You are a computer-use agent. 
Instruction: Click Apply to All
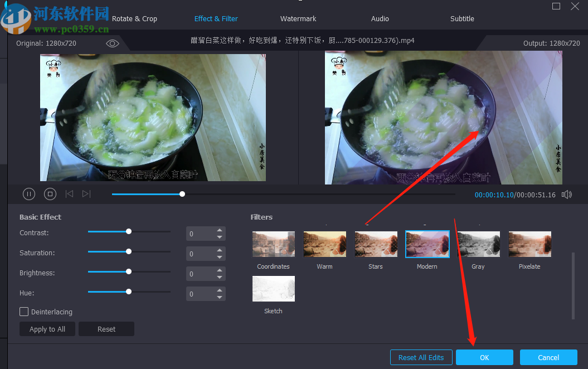click(x=47, y=329)
